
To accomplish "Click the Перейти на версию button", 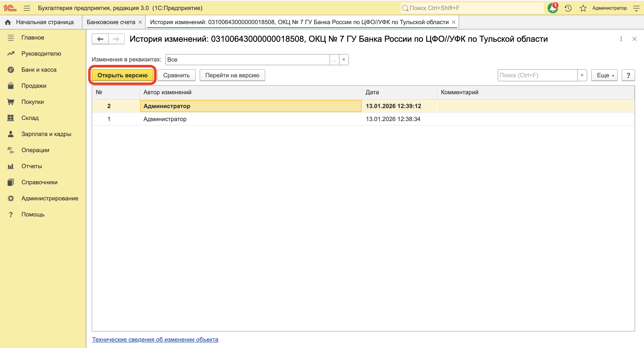I will click(x=232, y=75).
